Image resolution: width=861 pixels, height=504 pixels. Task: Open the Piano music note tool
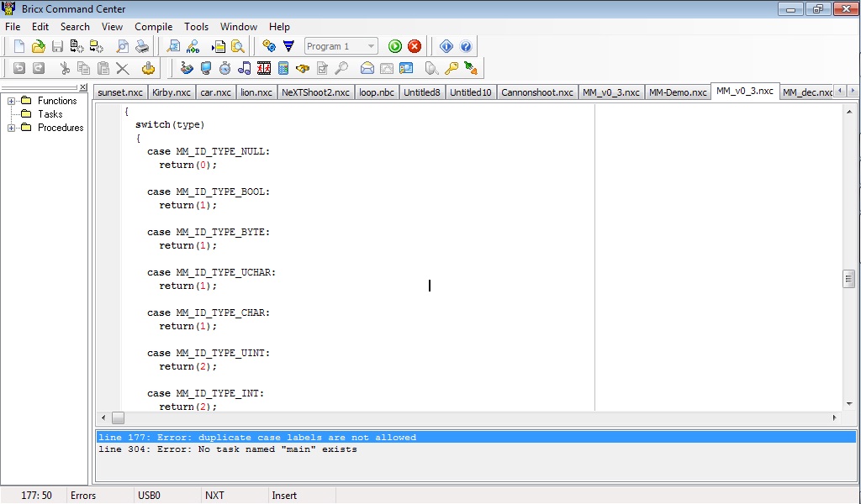[245, 69]
